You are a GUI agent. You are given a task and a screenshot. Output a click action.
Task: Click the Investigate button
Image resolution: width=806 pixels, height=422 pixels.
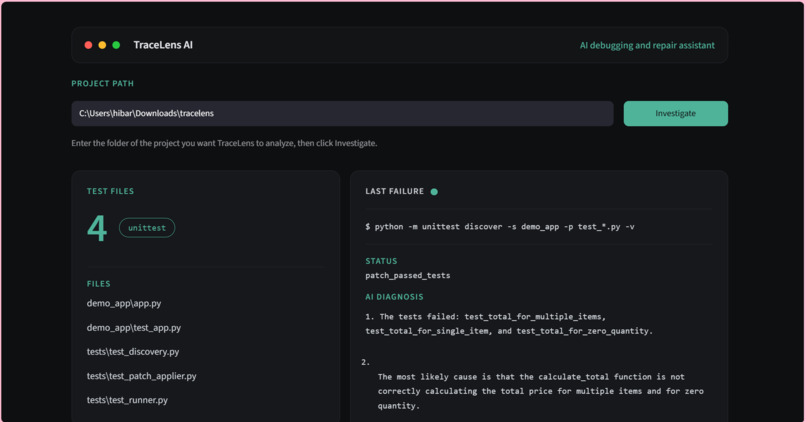675,114
